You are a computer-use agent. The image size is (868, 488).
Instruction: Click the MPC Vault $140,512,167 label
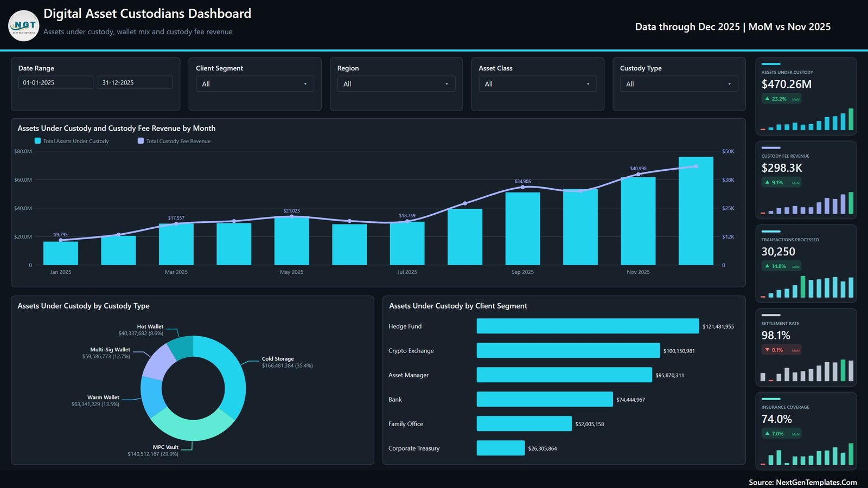[x=153, y=451]
